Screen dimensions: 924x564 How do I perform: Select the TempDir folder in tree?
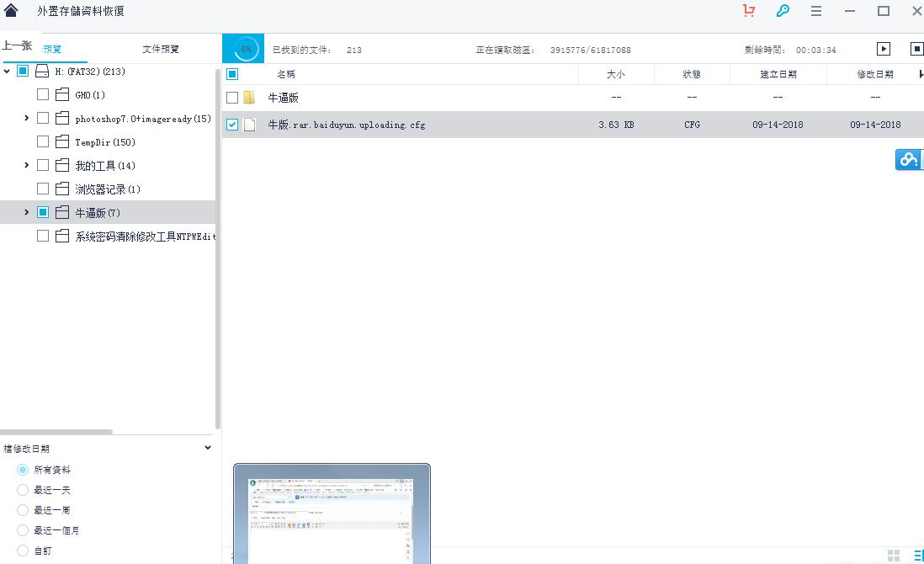tap(104, 142)
